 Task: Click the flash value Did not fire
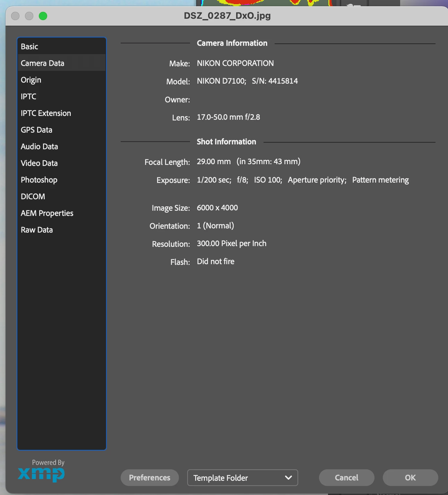(216, 261)
